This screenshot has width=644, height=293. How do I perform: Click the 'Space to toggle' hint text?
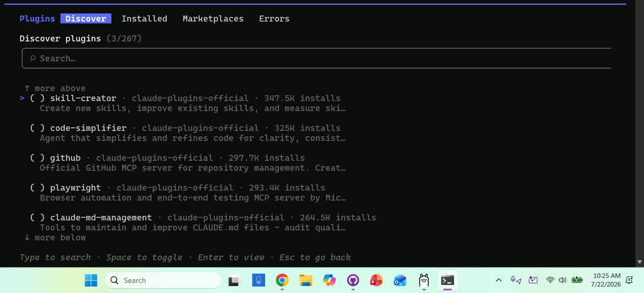144,258
